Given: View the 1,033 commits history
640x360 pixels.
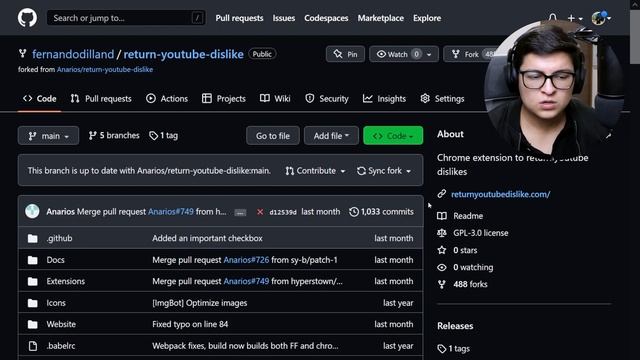Looking at the screenshot, I should tap(381, 211).
